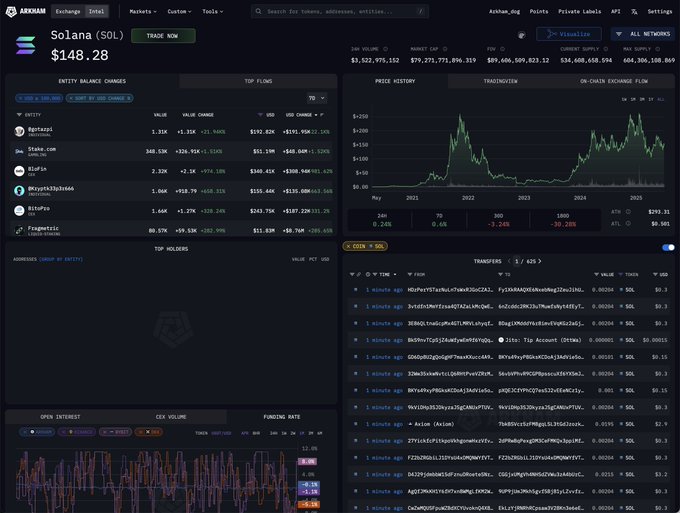Click the TOKEN column filter icon in Transfers
This screenshot has width=680, height=513.
click(621, 274)
